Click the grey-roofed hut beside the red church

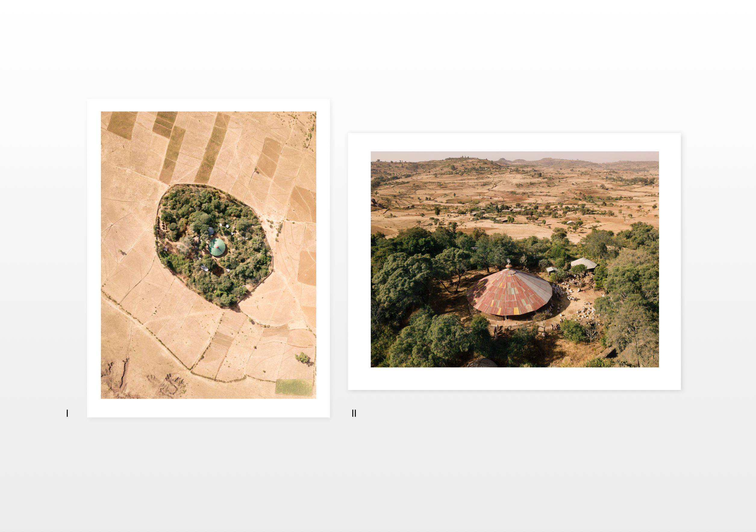(x=583, y=264)
